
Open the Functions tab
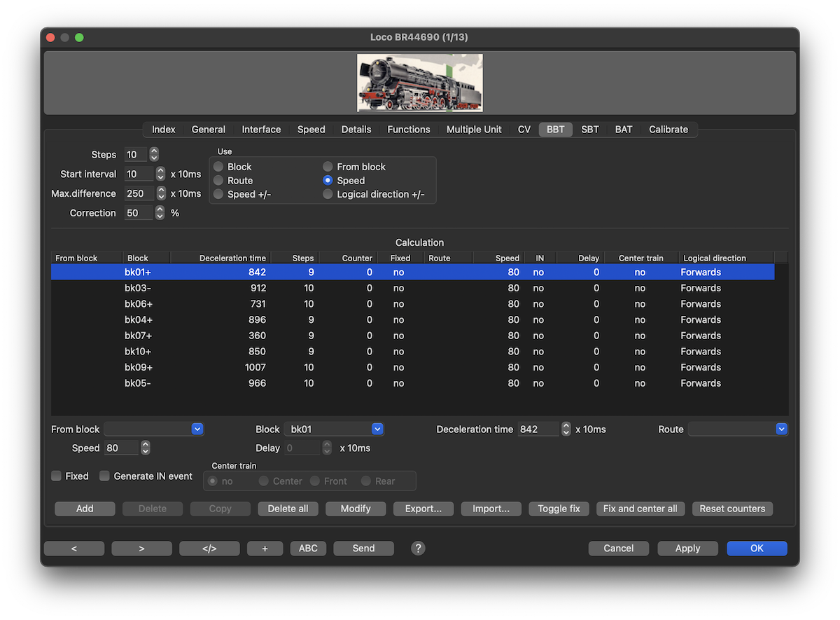(409, 130)
